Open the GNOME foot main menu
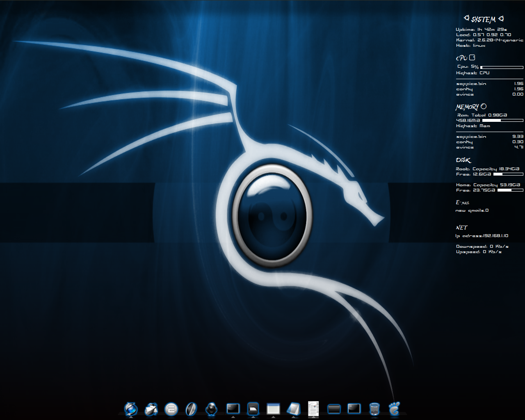Image resolution: width=525 pixels, height=420 pixels. click(x=394, y=409)
